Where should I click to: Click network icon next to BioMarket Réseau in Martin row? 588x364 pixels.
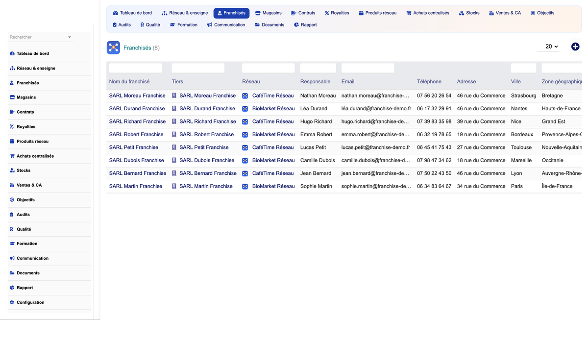tap(245, 186)
